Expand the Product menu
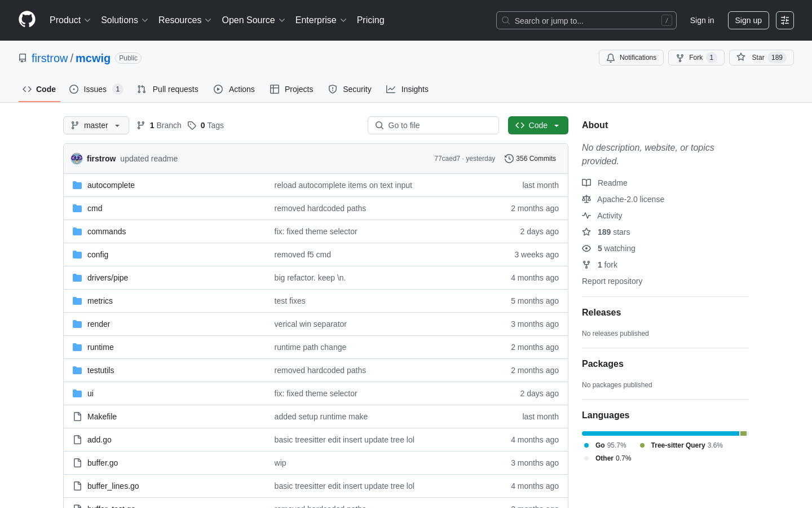Screen dimensions: 812x508 [70, 20]
